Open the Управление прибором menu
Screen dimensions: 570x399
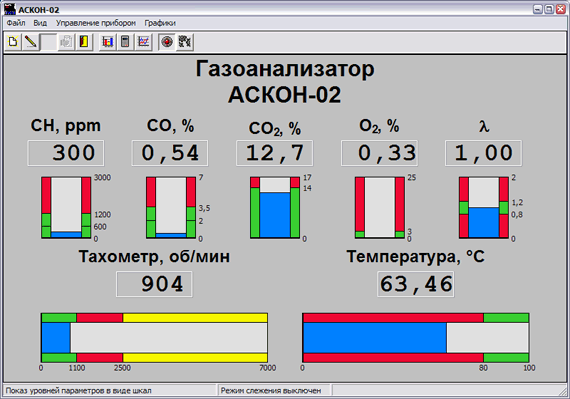point(96,23)
